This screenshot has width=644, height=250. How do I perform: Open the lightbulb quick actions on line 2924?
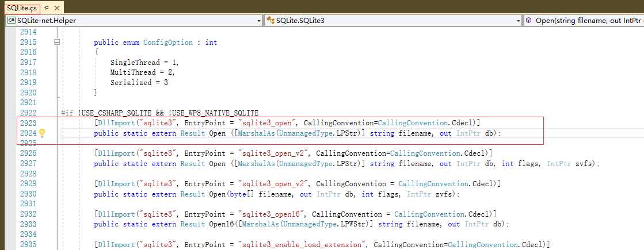[41, 133]
